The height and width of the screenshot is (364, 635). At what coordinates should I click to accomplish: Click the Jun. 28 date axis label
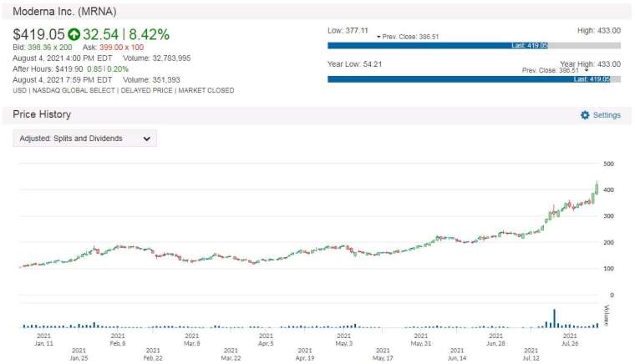tap(495, 340)
